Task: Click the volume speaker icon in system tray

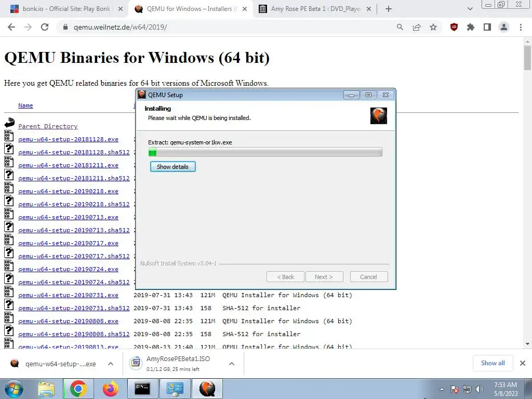Action: [x=480, y=389]
